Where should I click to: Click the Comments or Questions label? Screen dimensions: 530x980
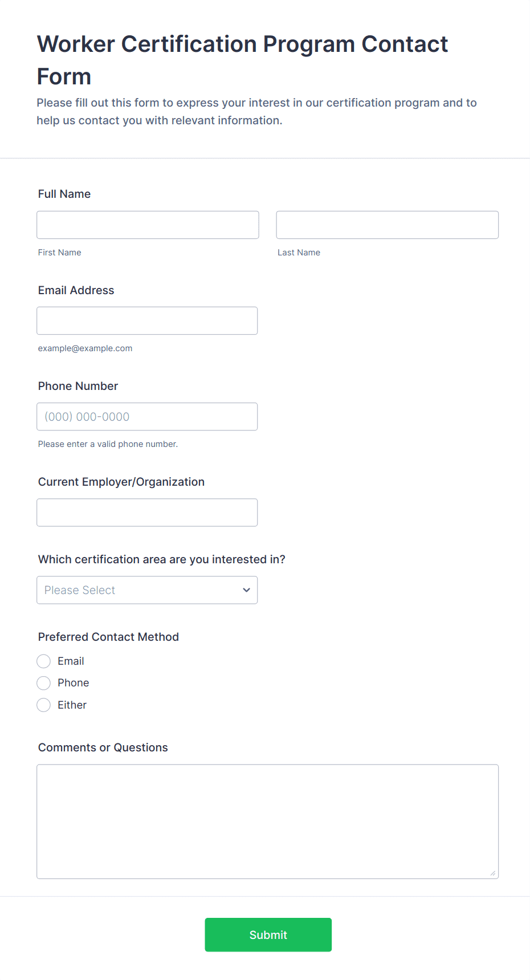point(103,747)
